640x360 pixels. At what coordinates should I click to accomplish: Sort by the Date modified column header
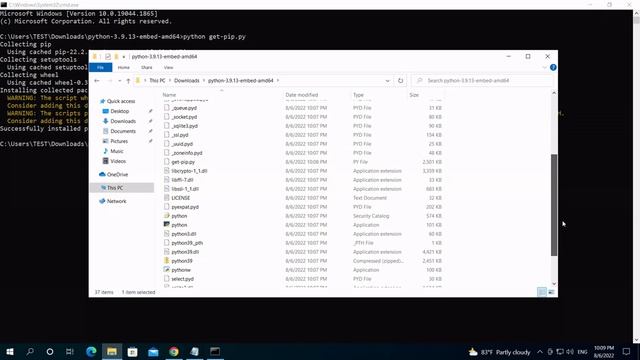(x=302, y=95)
